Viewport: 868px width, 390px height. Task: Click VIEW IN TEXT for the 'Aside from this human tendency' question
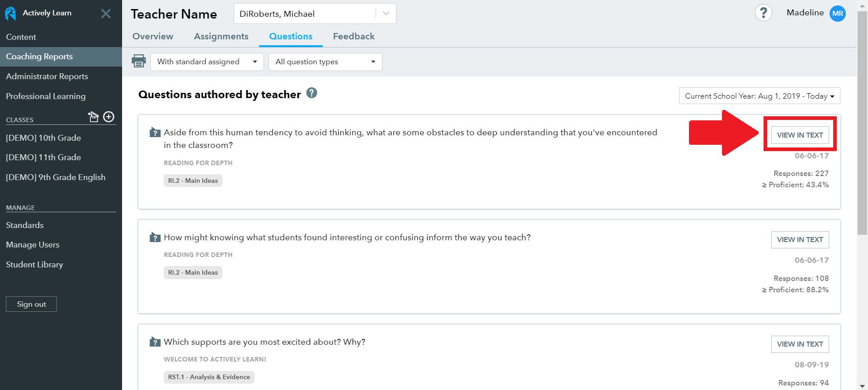tap(800, 135)
